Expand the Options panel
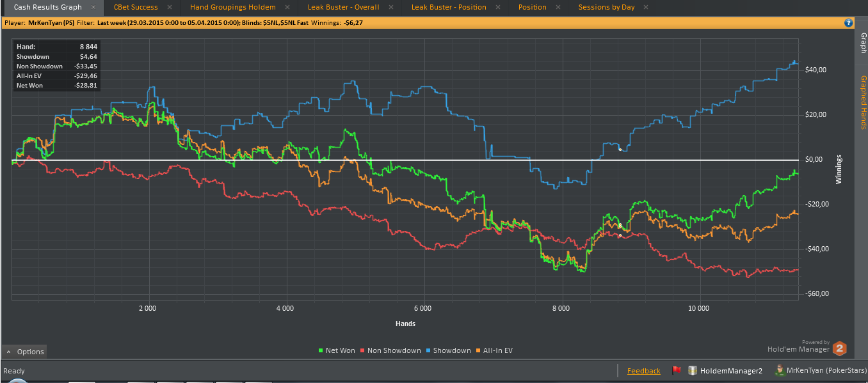Viewport: 868px width, 383px height. point(24,352)
